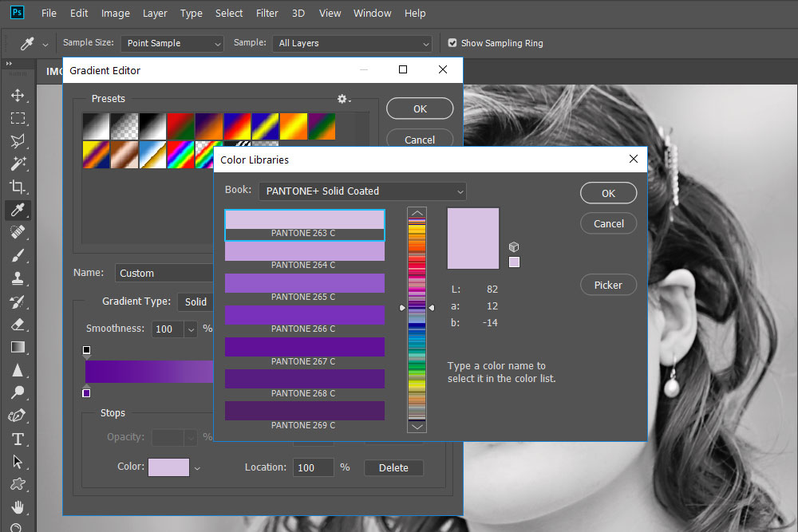Open the File menu
The height and width of the screenshot is (532, 798).
point(49,14)
